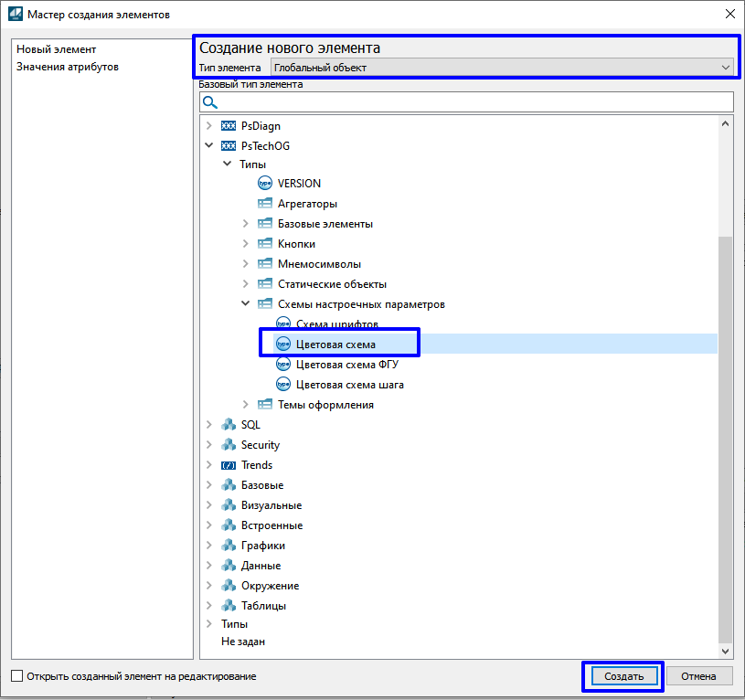Click the tree vertical scrollbar
This screenshot has height=700, width=745.
[x=726, y=439]
